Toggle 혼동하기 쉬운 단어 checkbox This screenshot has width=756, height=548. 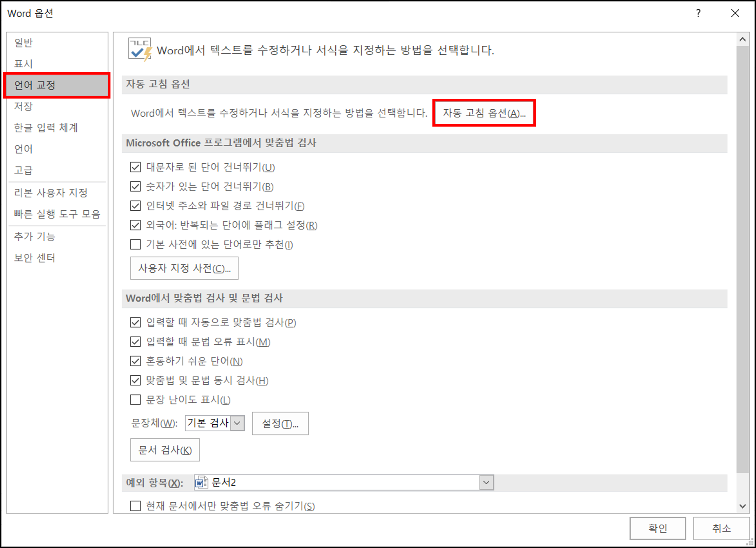135,361
